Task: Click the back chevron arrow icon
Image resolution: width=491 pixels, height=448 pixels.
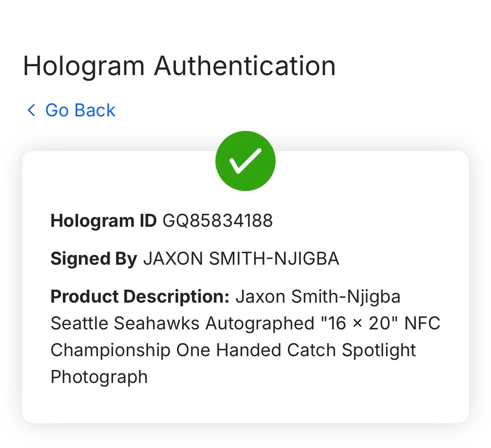Action: click(32, 110)
